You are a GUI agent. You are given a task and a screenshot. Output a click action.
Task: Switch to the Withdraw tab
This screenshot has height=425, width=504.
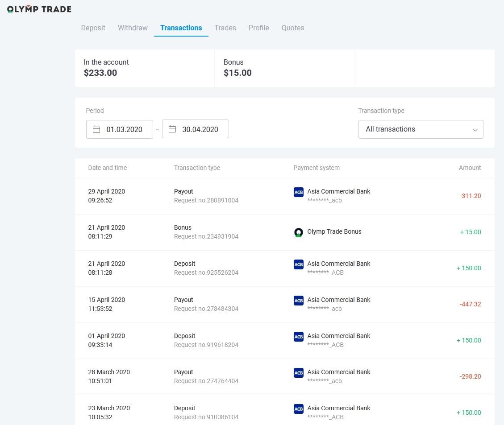pos(133,28)
